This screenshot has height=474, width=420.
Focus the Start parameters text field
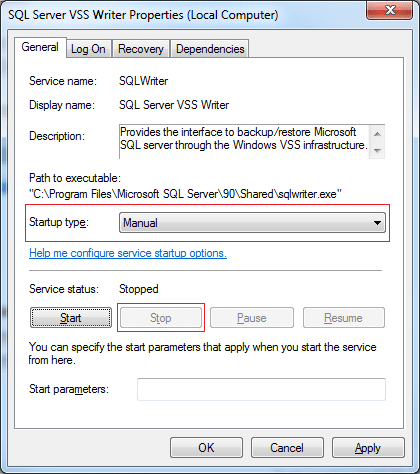(261, 389)
